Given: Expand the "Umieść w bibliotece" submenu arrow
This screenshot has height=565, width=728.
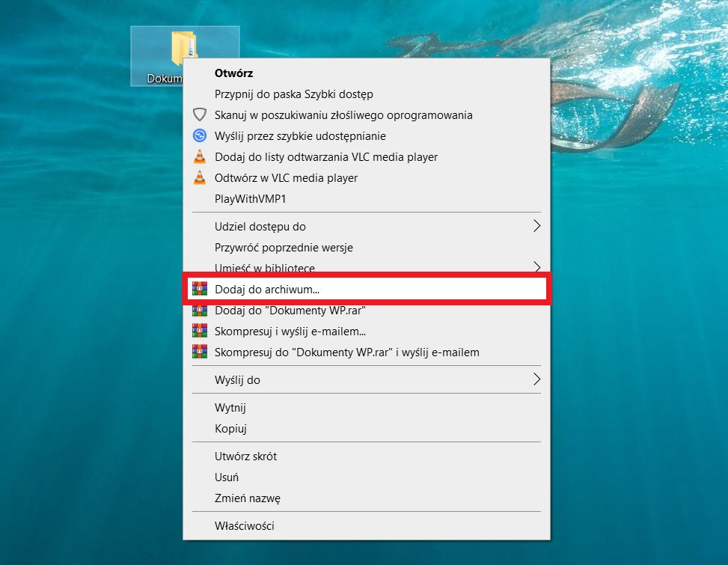Looking at the screenshot, I should (x=537, y=267).
